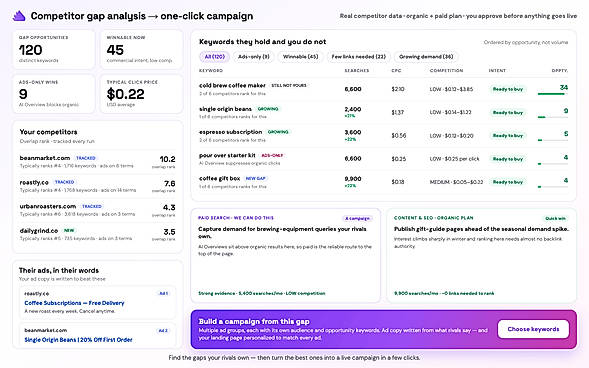The height and width of the screenshot is (368, 589).
Task: Open the Gap Opportunities 120 card
Action: [53, 50]
